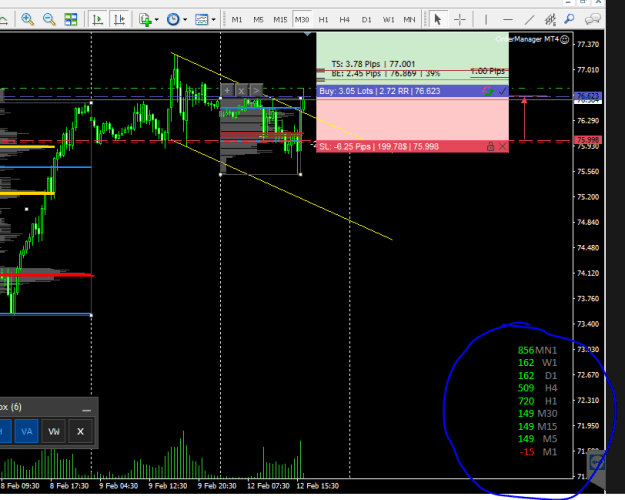The height and width of the screenshot is (500, 625).
Task: Open the chat bubbles icon
Action: pos(593,19)
